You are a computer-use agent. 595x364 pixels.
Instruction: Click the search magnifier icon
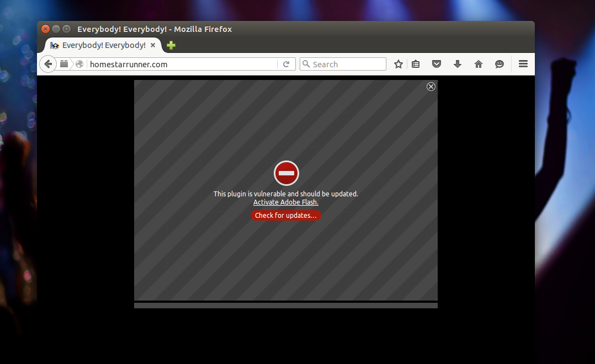[306, 64]
